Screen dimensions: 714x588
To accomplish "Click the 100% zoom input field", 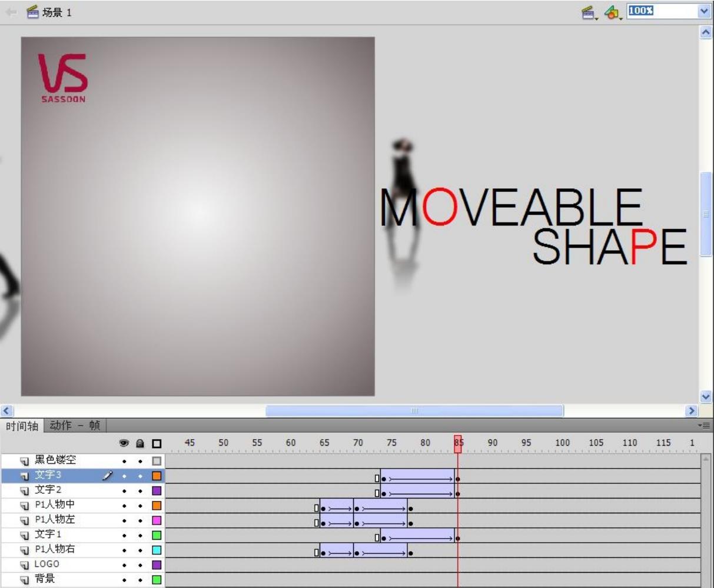I will (x=662, y=11).
